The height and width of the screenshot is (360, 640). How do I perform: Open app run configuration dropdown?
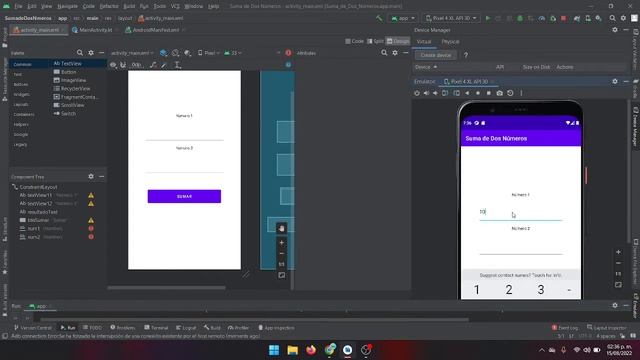tap(403, 18)
